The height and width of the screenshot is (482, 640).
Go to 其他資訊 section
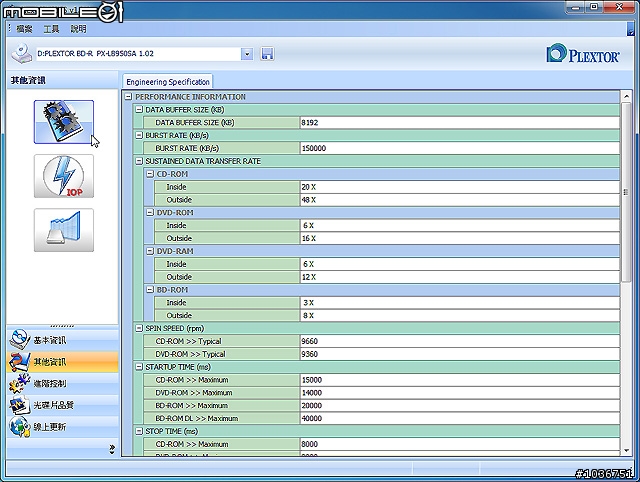tap(62, 362)
